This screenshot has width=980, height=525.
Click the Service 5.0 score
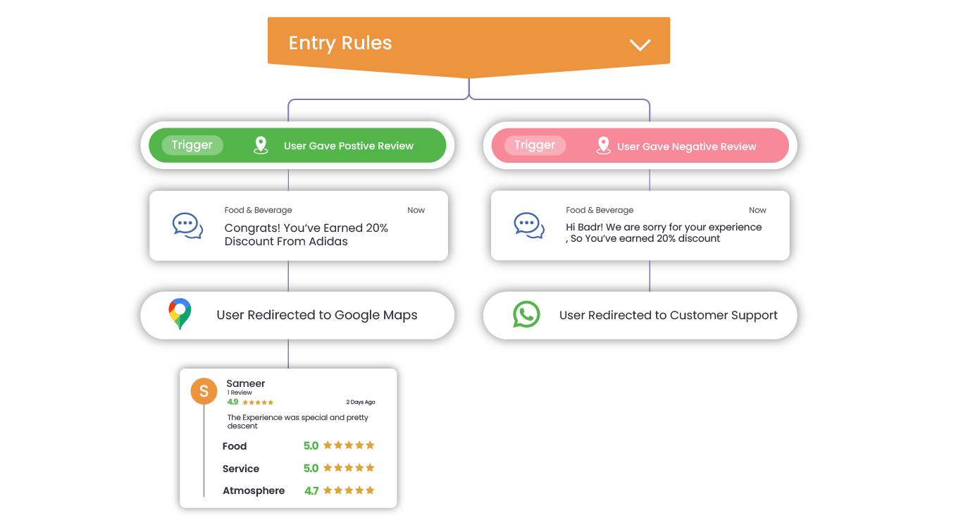311,469
